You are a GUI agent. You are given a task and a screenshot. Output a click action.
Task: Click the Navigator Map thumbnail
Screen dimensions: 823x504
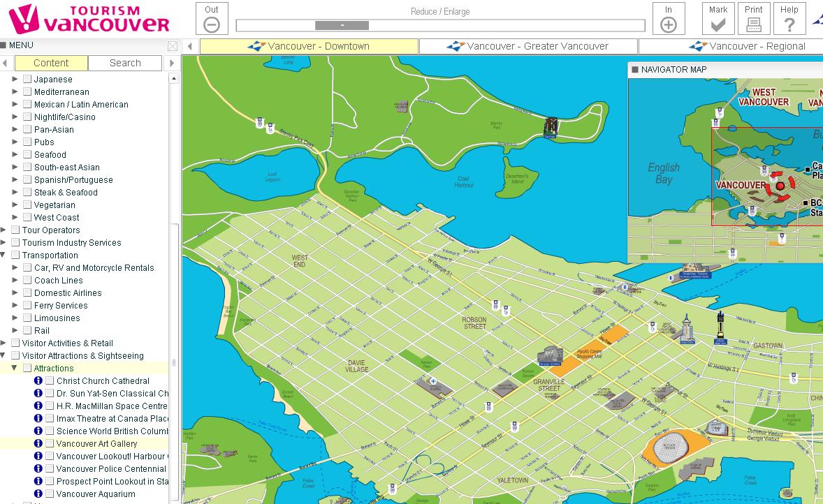(725, 170)
